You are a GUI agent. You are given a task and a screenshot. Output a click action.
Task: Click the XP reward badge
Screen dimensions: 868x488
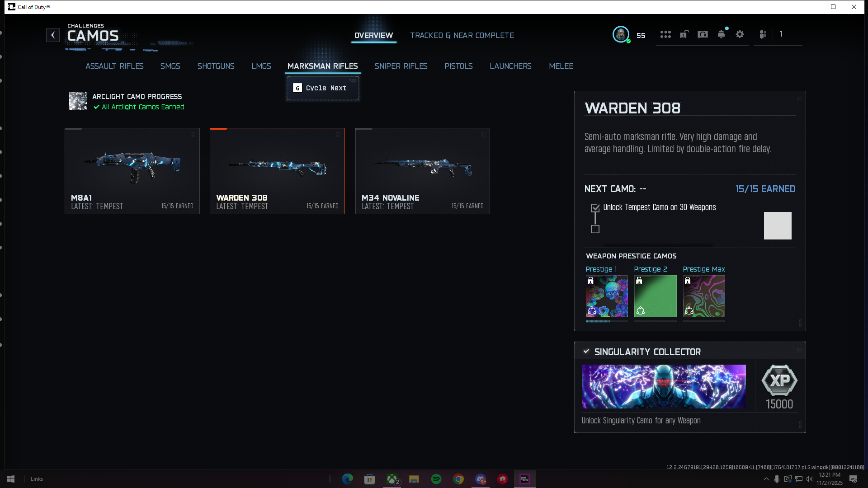(779, 380)
